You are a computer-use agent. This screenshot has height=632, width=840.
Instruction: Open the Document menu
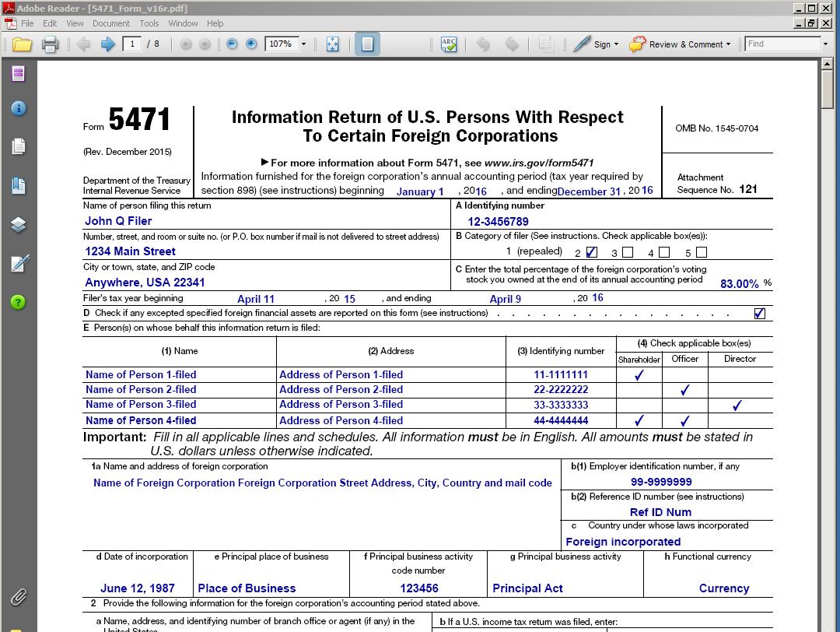coord(111,23)
